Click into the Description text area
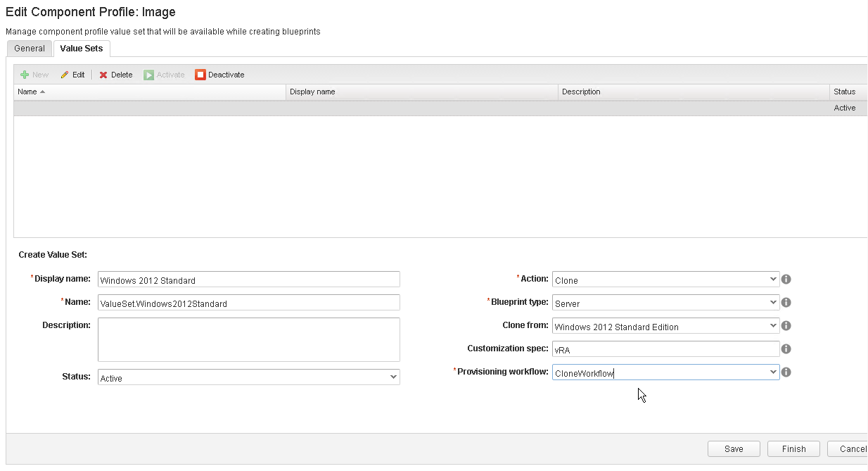 coord(248,339)
